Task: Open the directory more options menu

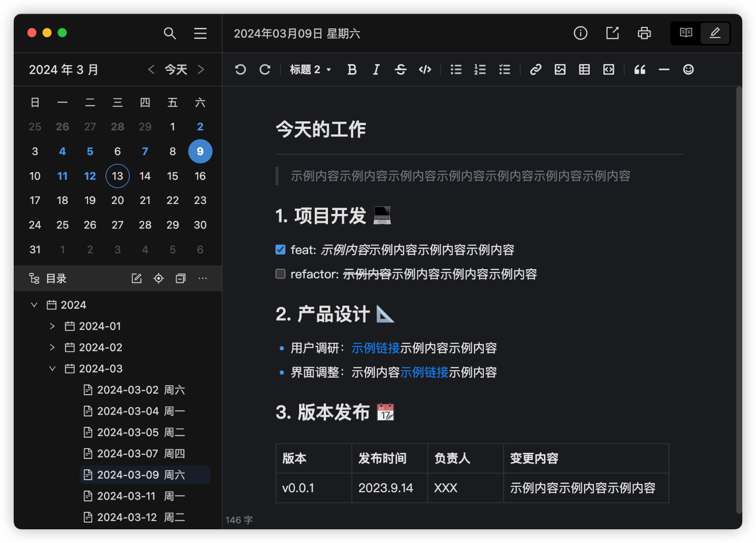Action: 203,279
